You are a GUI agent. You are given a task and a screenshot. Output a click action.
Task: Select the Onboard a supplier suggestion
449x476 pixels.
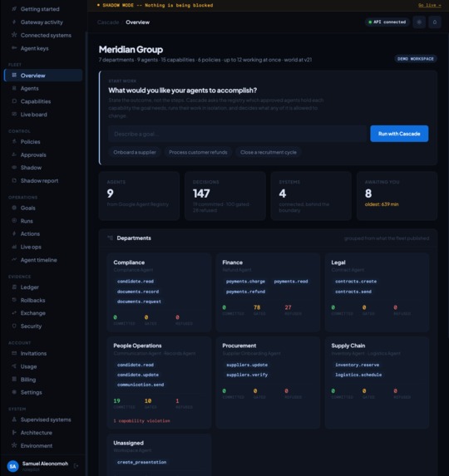(x=135, y=152)
